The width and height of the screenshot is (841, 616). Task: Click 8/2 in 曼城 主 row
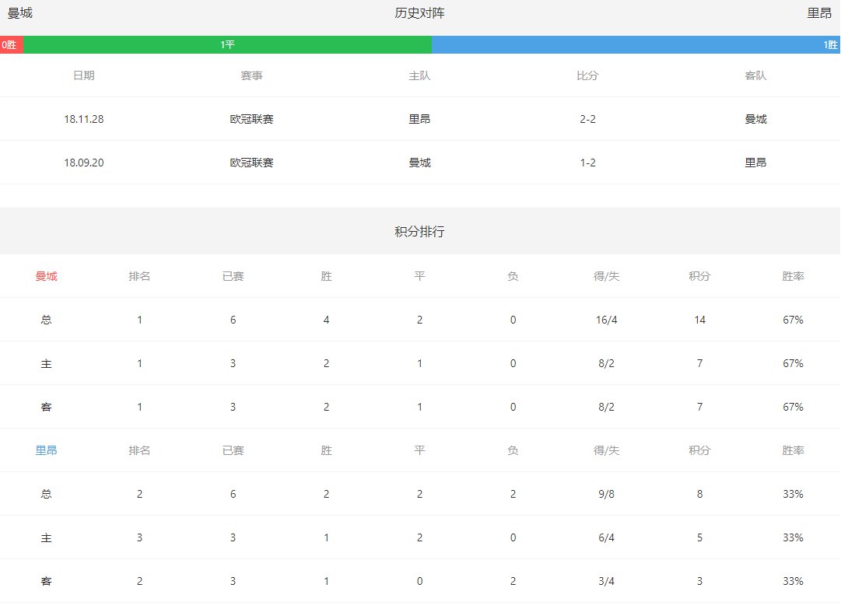(606, 363)
